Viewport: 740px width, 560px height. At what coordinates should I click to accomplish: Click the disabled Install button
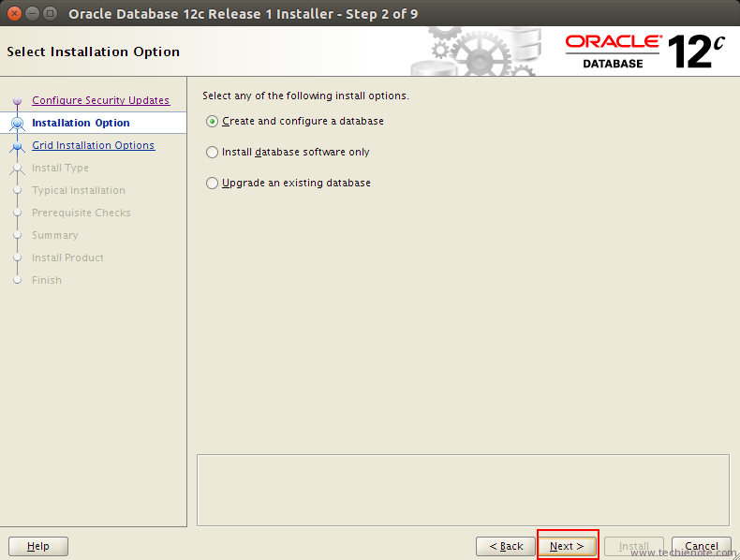634,546
